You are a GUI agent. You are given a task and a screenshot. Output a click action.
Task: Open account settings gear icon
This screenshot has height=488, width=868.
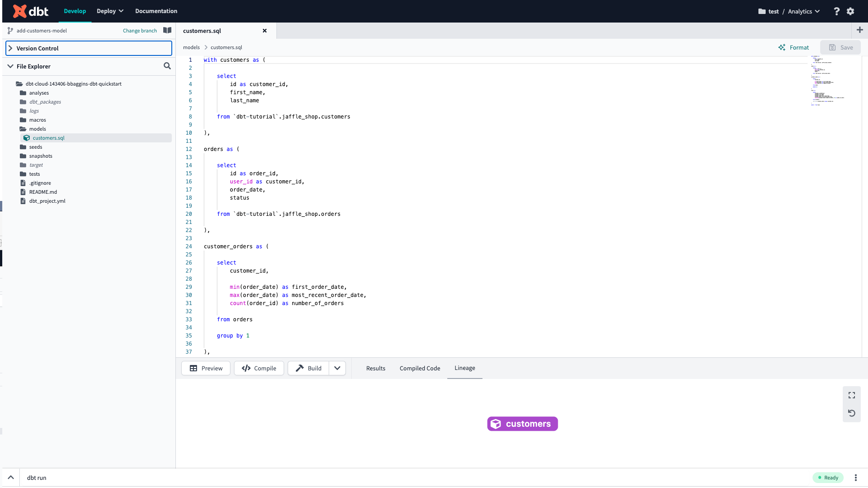850,11
